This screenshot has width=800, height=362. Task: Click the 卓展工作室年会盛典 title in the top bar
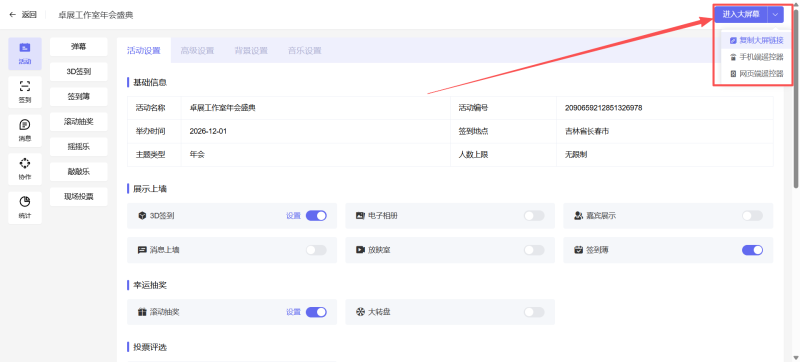[x=96, y=15]
